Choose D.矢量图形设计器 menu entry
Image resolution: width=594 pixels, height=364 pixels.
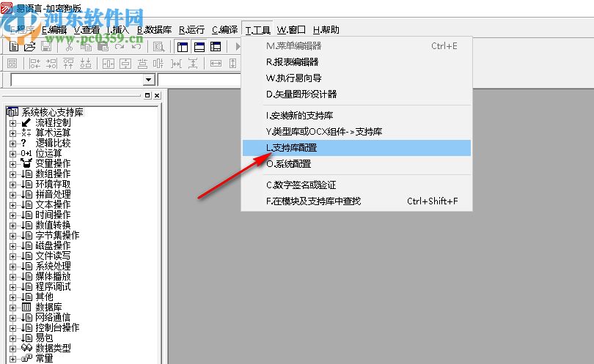pos(356,94)
